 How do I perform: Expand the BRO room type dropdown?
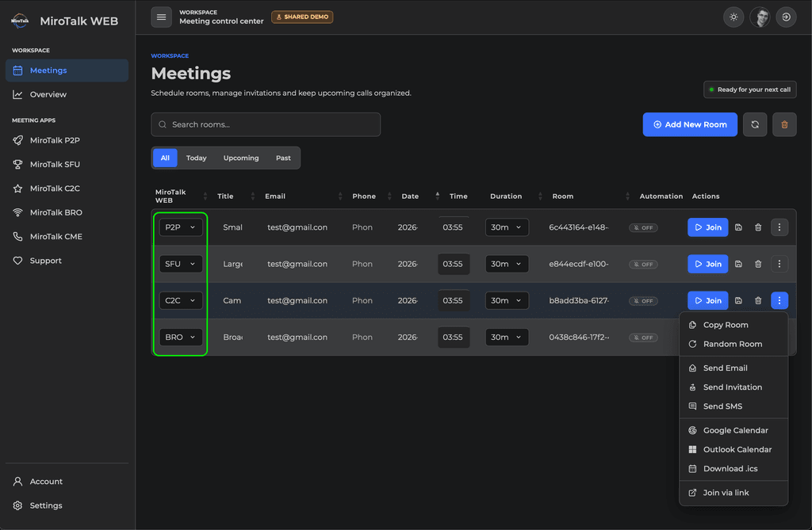(x=180, y=337)
